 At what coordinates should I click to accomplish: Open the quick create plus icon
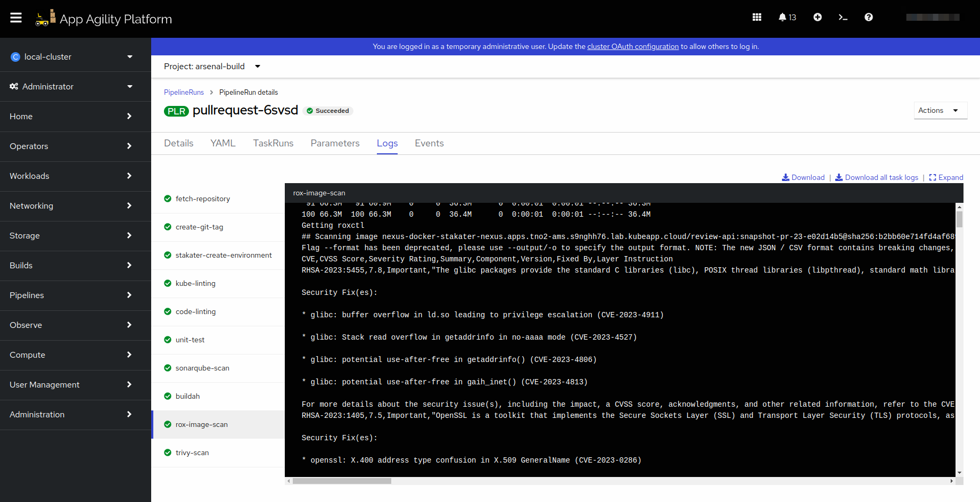click(818, 17)
